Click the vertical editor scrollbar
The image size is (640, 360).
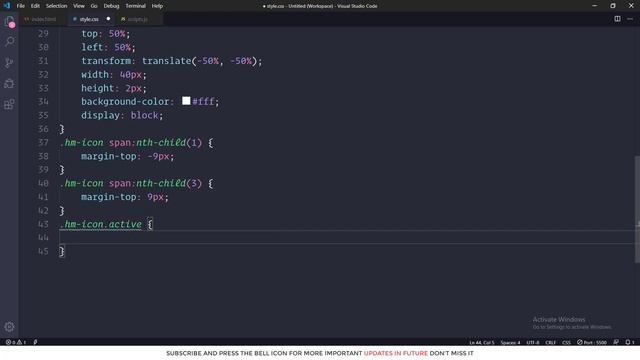click(637, 209)
